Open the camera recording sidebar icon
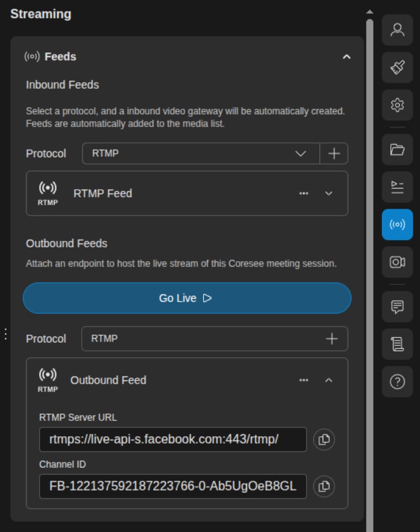 397,262
